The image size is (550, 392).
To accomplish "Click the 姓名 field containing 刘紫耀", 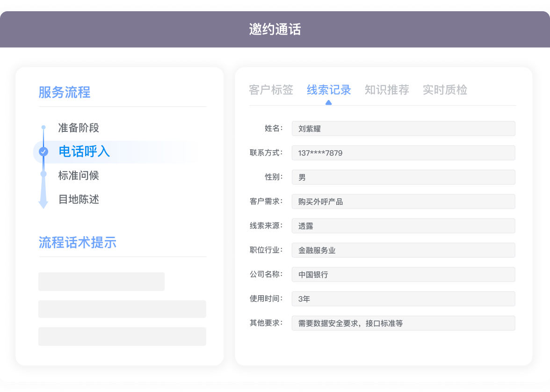I will 403,129.
